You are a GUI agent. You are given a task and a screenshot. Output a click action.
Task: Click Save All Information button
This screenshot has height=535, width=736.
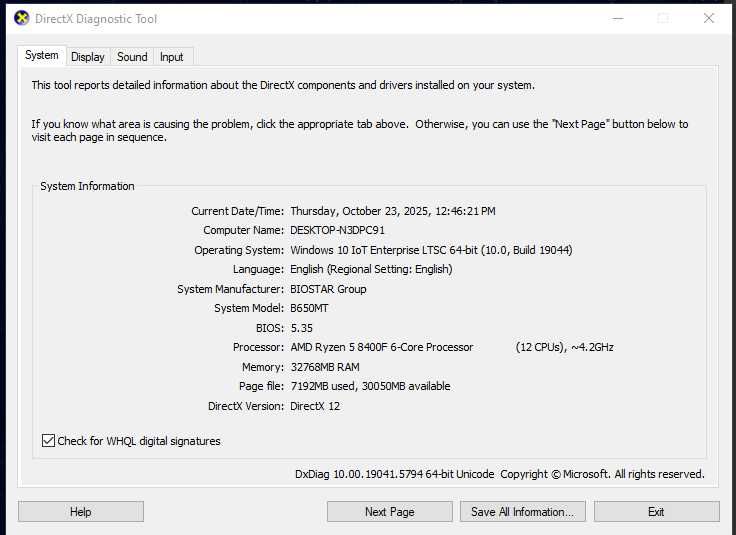pyautogui.click(x=522, y=512)
